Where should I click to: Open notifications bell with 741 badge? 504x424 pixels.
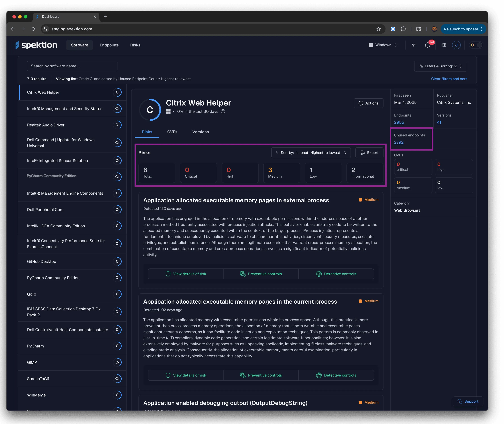427,45
